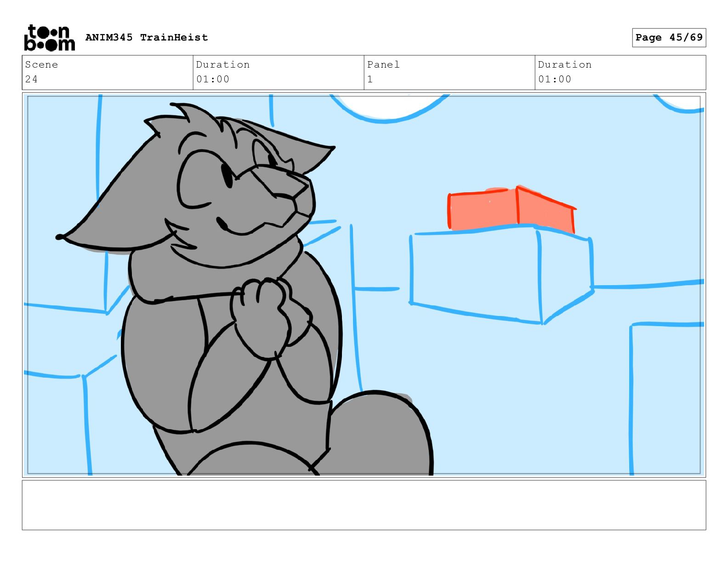Select the project title ANIM345 TrainHeist
Viewport: 728px width, 563px height.
(x=147, y=37)
